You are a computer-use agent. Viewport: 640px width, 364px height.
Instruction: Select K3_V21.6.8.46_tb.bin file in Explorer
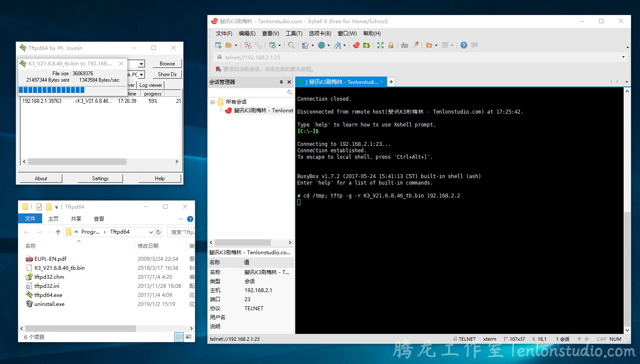pyautogui.click(x=59, y=268)
